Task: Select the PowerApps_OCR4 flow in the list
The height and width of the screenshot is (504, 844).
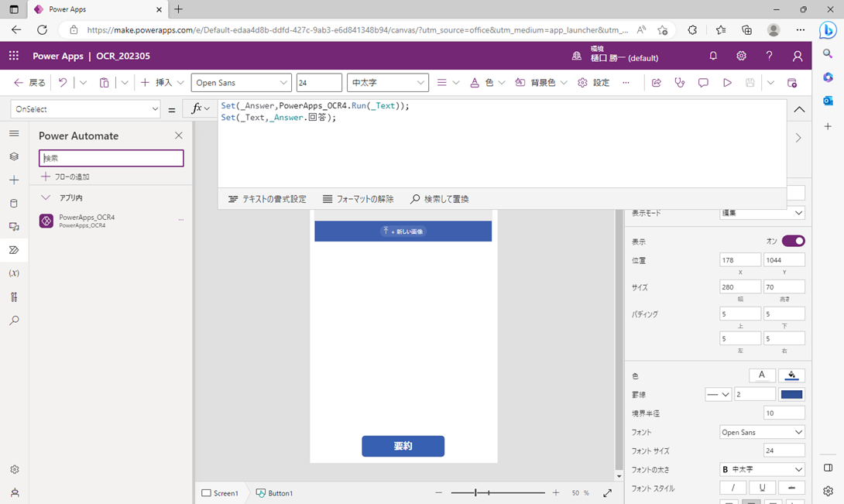Action: 111,221
